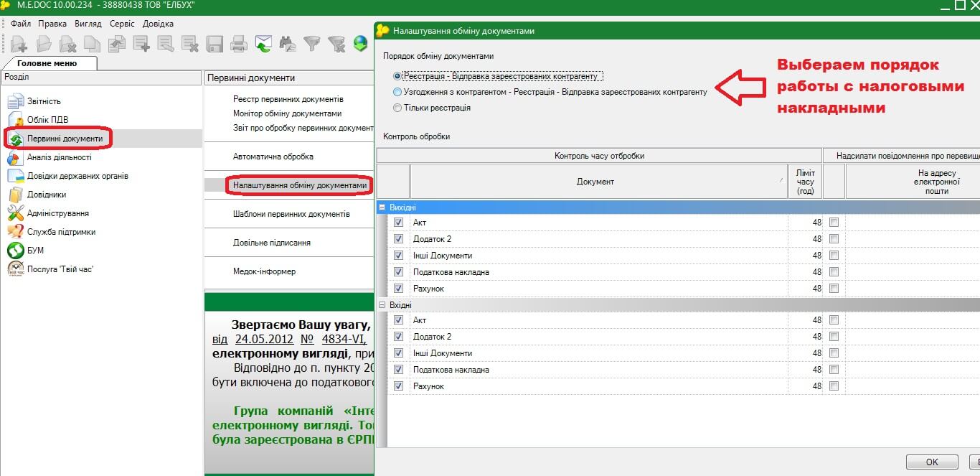Open Медок-інформер
This screenshot has height=476, width=980.
pyautogui.click(x=264, y=271)
